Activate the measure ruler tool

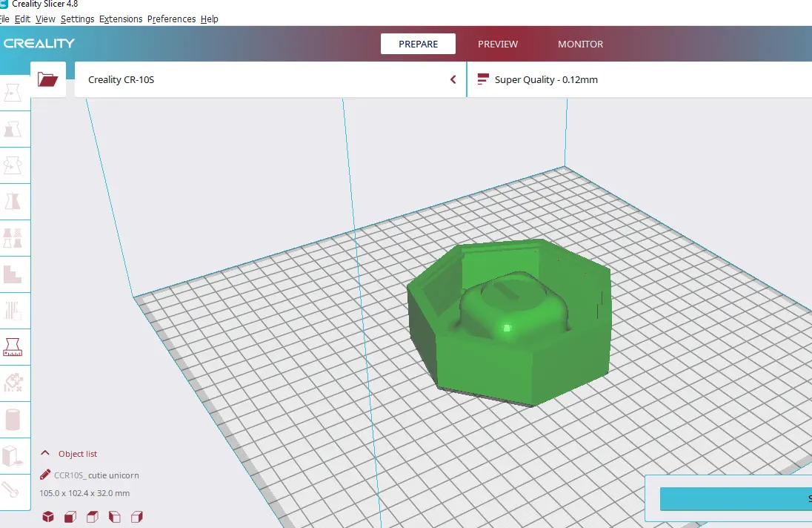pyautogui.click(x=13, y=346)
